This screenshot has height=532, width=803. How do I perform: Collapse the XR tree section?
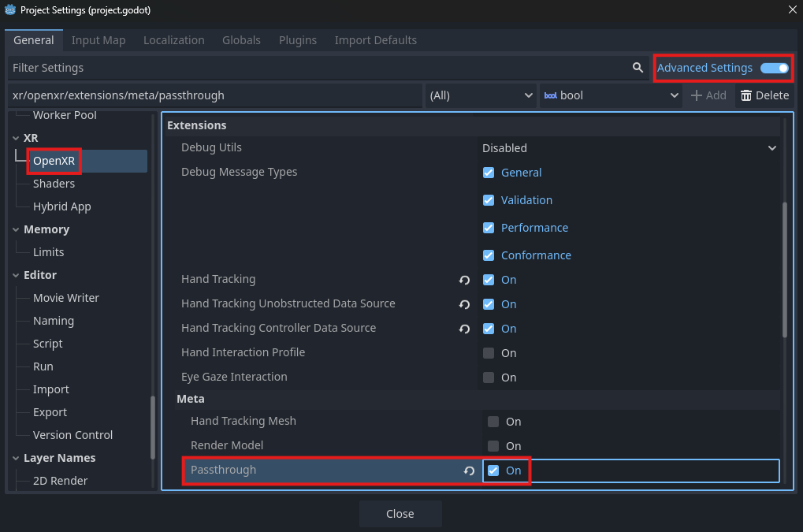click(16, 138)
